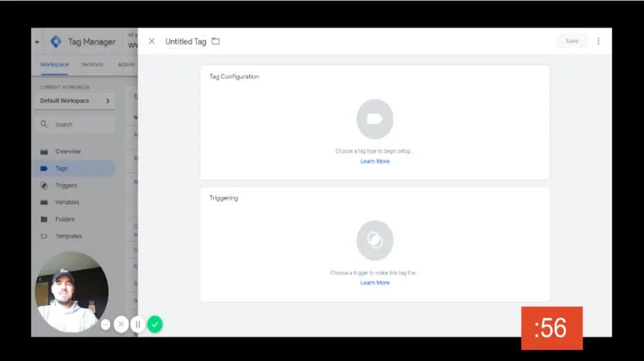Screen dimensions: 644x361
Task: Click the 'Choose a trigger to make this tag fire' text
Action: tap(374, 273)
